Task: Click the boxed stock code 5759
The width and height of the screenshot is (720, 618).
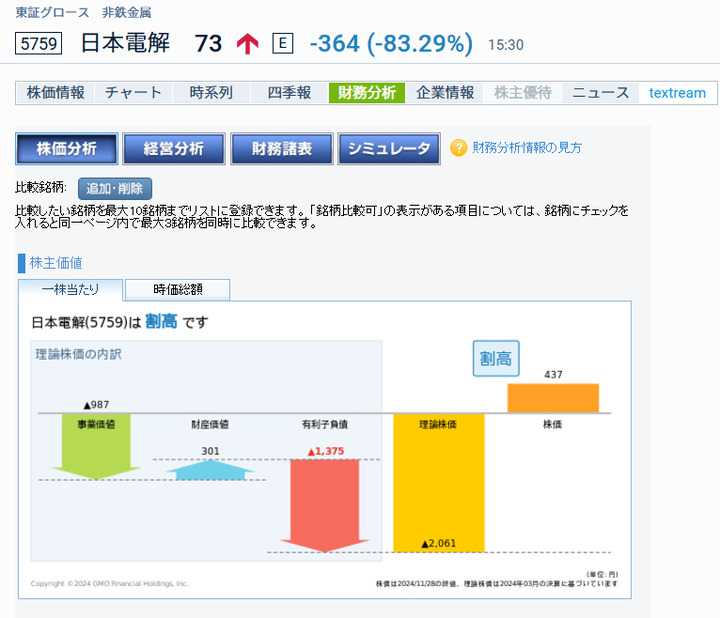Action: [x=39, y=44]
